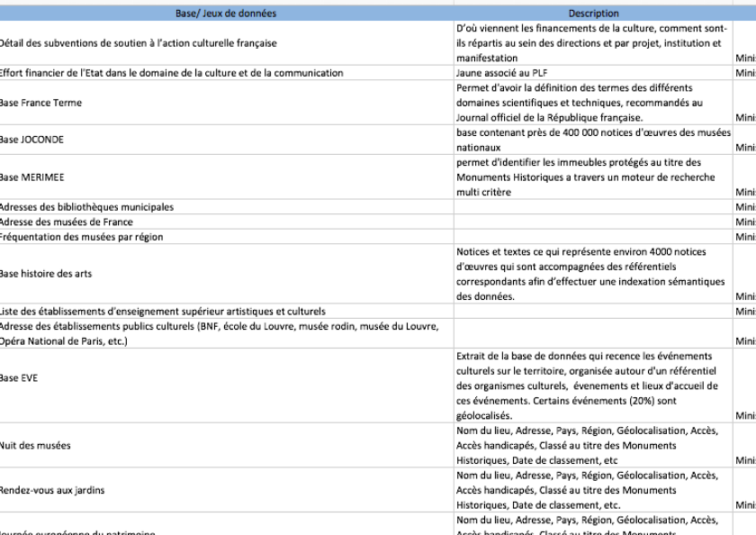Select the description mentioning 400 000 notices d'œuvres
This screenshot has width=756, height=535.
593,140
